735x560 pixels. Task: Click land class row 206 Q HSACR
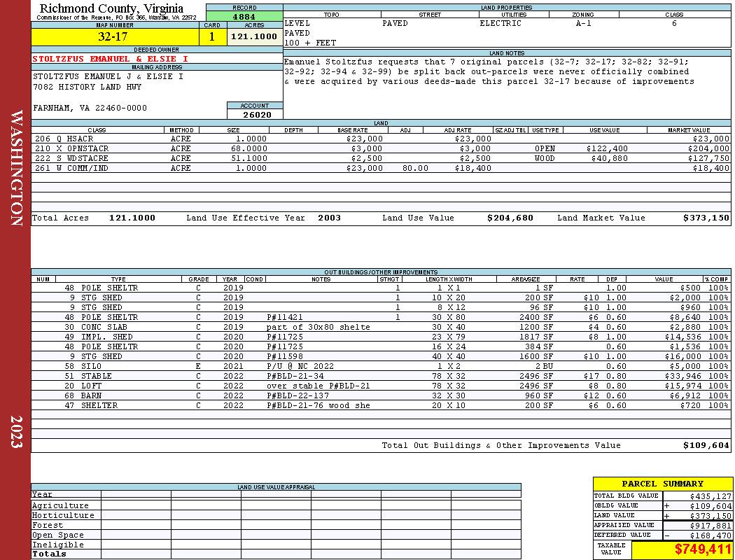(381, 139)
